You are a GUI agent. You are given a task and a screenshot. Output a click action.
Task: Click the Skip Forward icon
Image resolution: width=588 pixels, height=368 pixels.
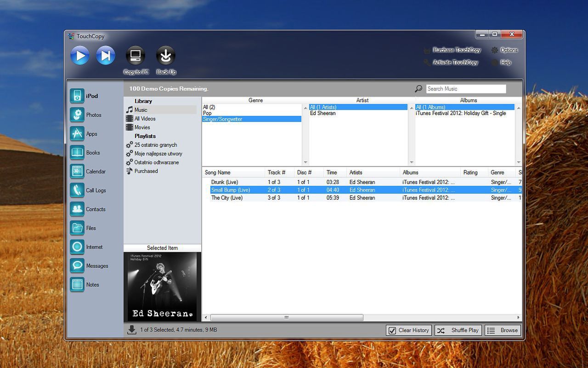click(106, 55)
